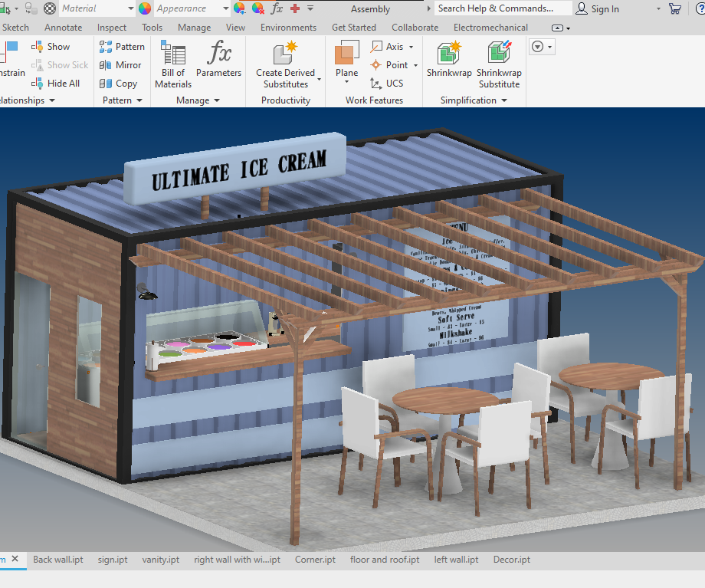Switch to the Inspect ribbon tab
The width and height of the screenshot is (705, 588).
[x=112, y=28]
